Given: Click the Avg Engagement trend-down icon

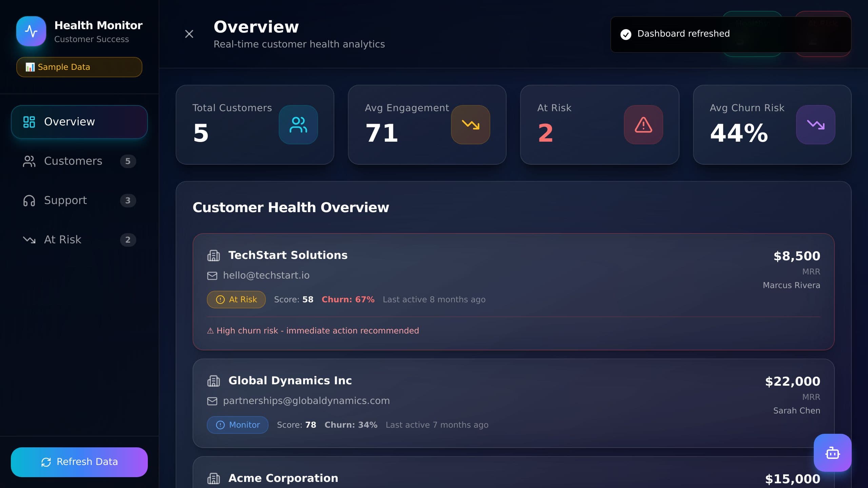Looking at the screenshot, I should (x=471, y=125).
